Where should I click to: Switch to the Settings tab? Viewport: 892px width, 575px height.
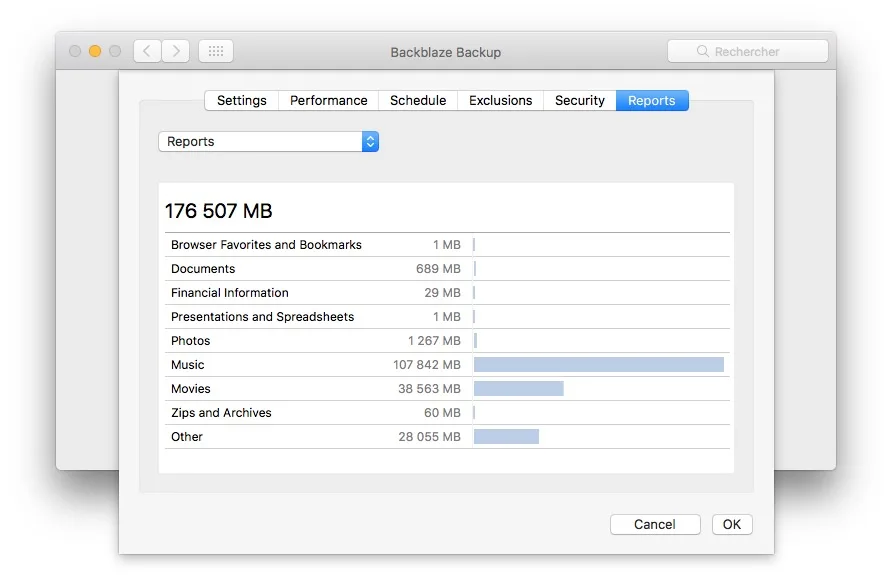pos(241,101)
